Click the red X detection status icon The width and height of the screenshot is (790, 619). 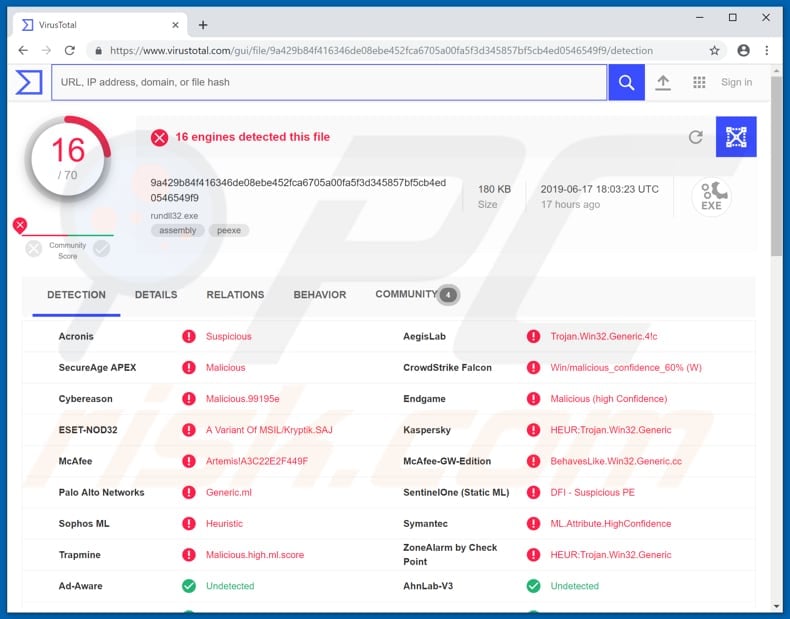point(159,137)
